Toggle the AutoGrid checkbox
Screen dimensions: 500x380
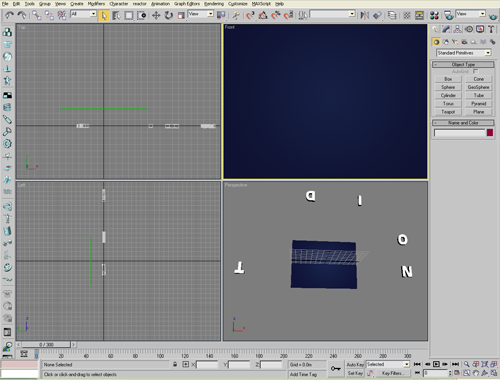475,71
